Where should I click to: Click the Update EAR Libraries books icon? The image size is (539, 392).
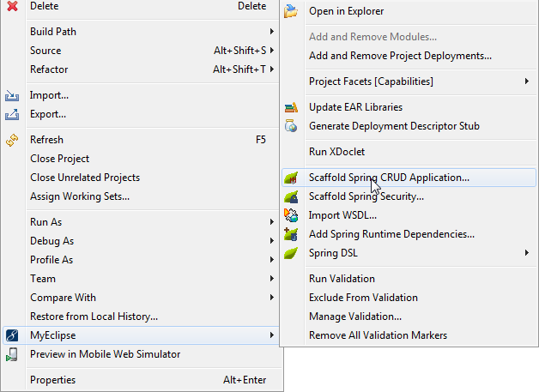coord(291,107)
